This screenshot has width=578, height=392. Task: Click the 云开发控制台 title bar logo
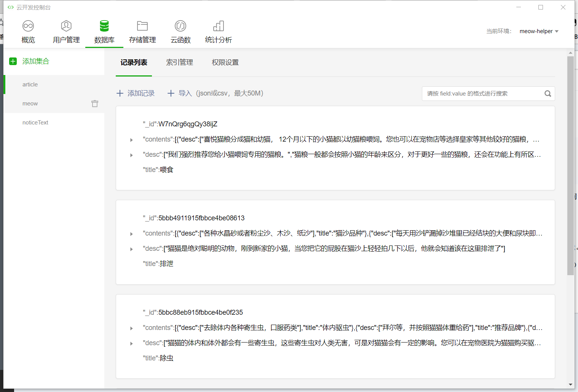[11, 7]
